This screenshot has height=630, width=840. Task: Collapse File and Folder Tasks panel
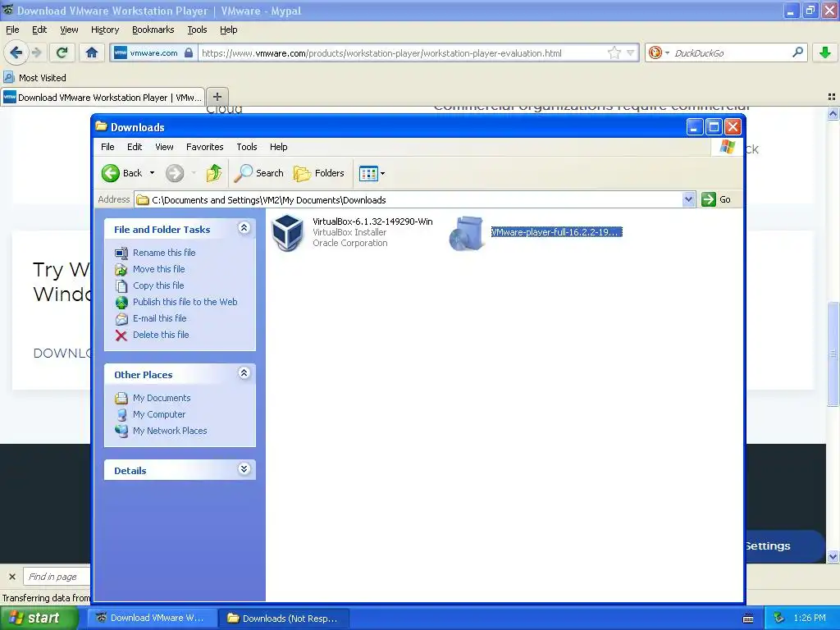(244, 228)
